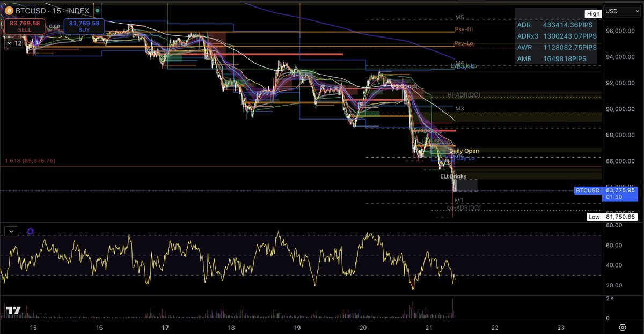
Task: Click the BTCUSD price label on the price axis
Action: (x=607, y=193)
